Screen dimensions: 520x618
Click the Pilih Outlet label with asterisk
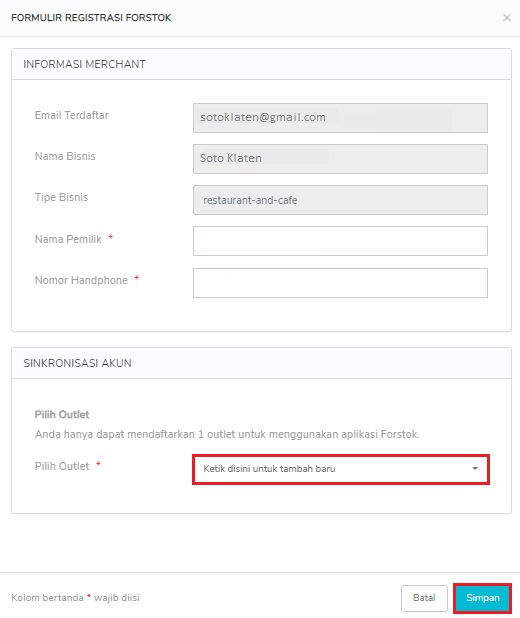pyautogui.click(x=68, y=466)
